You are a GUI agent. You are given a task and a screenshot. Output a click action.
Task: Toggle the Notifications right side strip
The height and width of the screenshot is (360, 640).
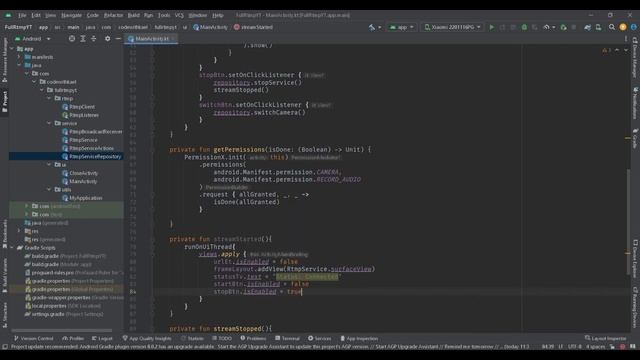635,103
